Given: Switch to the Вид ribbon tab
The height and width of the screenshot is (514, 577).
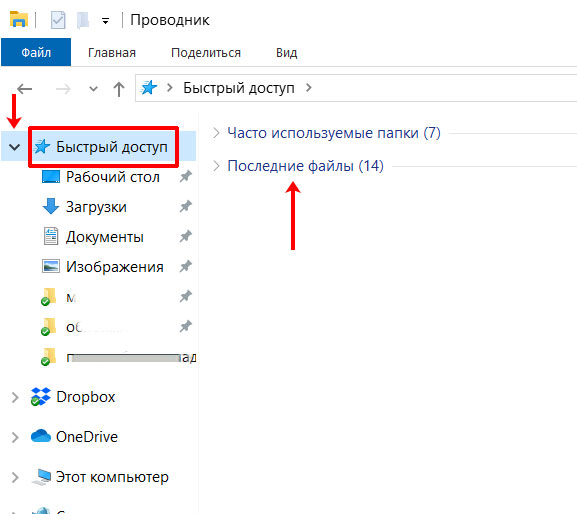Looking at the screenshot, I should (x=286, y=53).
